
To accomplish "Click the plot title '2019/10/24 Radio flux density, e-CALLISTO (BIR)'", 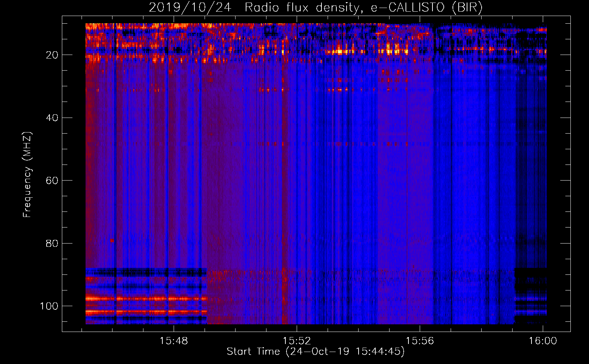I will pos(316,8).
